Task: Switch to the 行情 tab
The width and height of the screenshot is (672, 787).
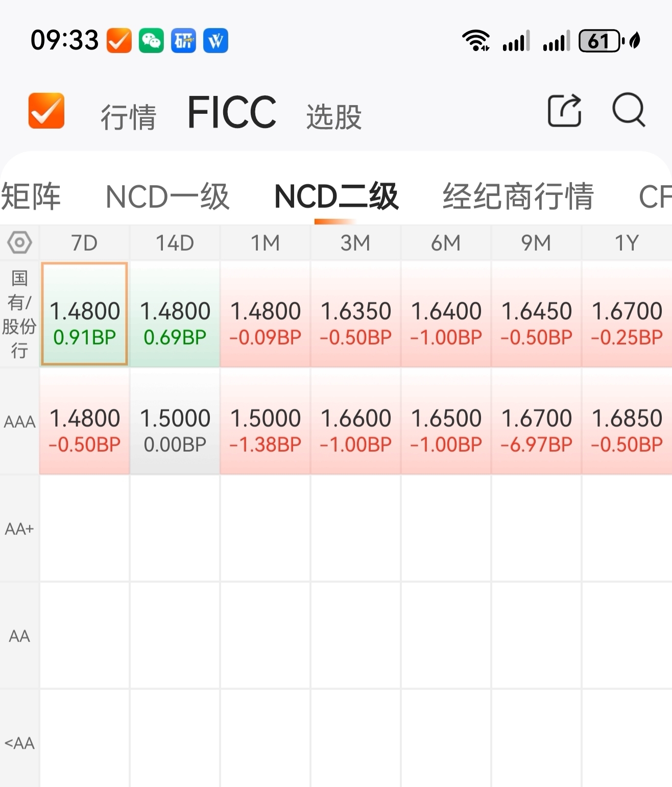Action: pos(128,116)
